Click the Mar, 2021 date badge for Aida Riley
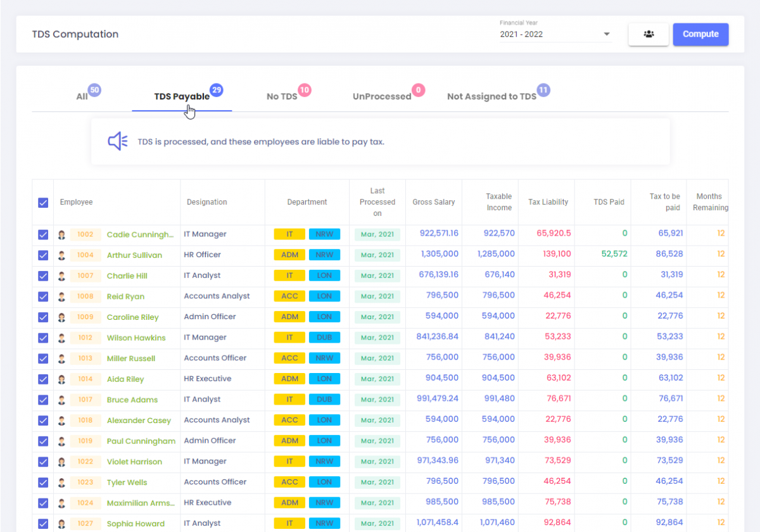 tap(377, 379)
